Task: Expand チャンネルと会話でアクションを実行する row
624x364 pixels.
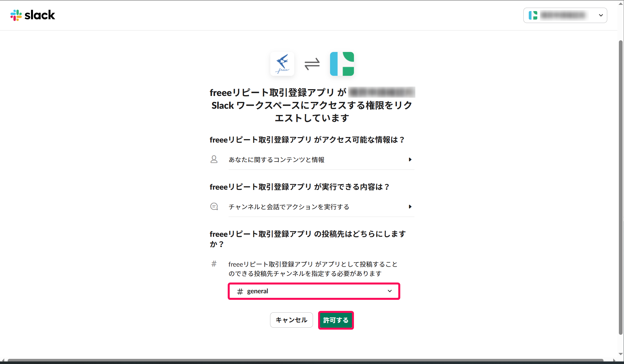Action: pos(321,207)
